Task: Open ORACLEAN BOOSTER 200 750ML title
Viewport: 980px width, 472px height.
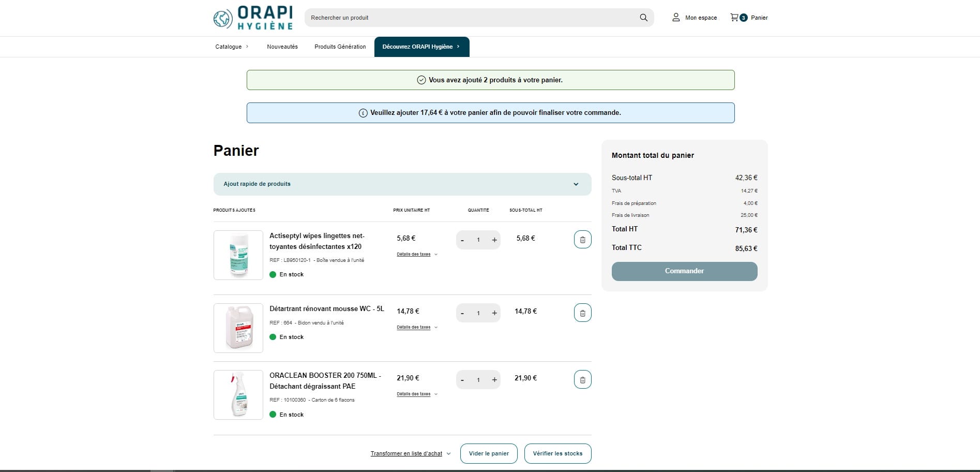Action: pyautogui.click(x=325, y=381)
